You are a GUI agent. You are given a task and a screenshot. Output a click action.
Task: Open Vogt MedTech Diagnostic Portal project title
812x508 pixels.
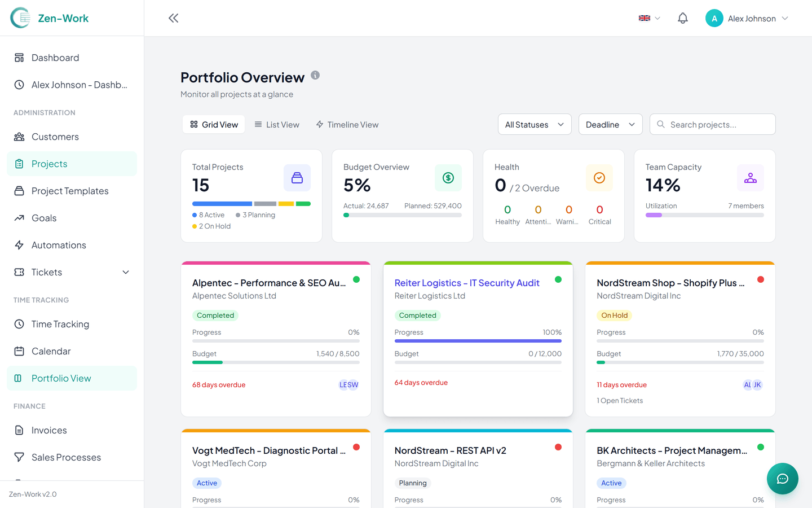pyautogui.click(x=269, y=450)
